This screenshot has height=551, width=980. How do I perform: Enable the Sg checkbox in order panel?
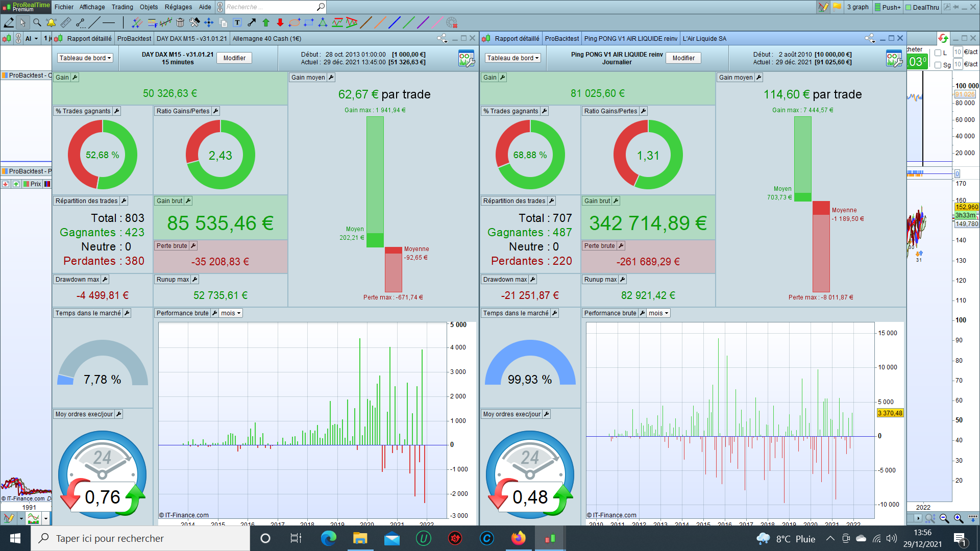[938, 65]
